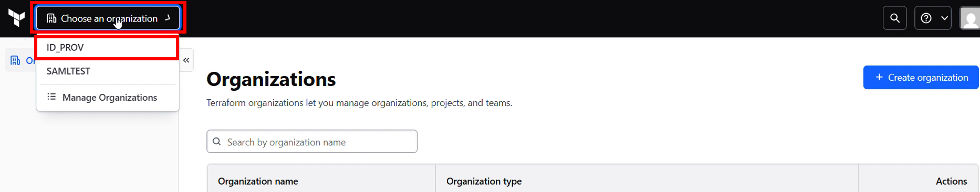Collapse the sidebar with the double-chevron icon
Screen dimensions: 980x192
click(186, 60)
